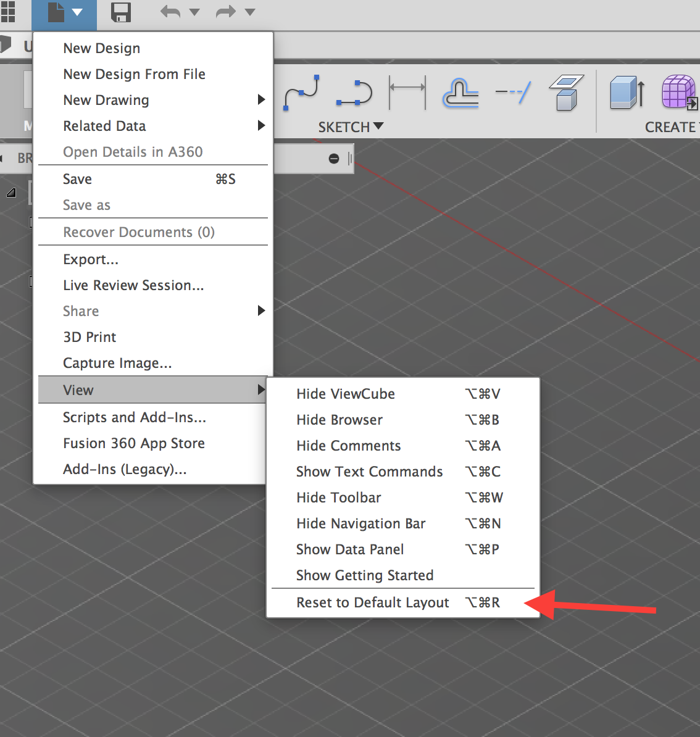Viewport: 700px width, 737px height.
Task: Choose Save from the file menu
Action: tap(153, 178)
